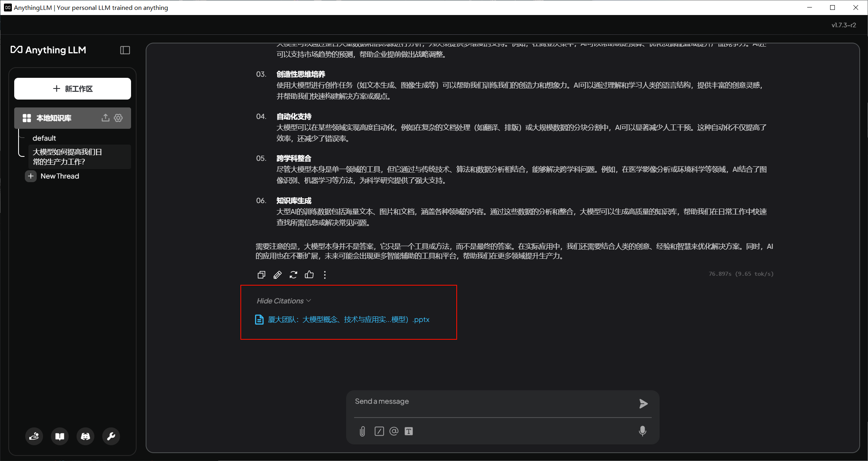This screenshot has height=461, width=868.
Task: Open the support hand icon
Action: click(34, 436)
